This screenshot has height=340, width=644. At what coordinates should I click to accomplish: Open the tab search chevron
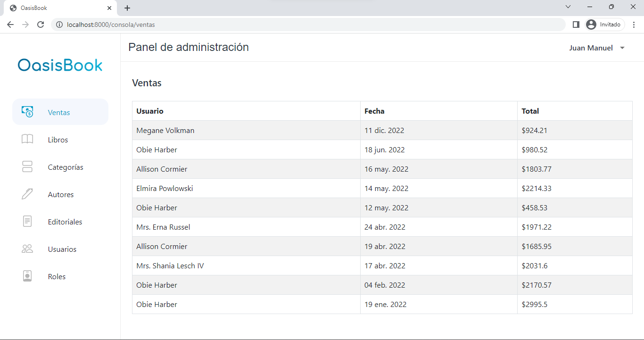pyautogui.click(x=568, y=7)
